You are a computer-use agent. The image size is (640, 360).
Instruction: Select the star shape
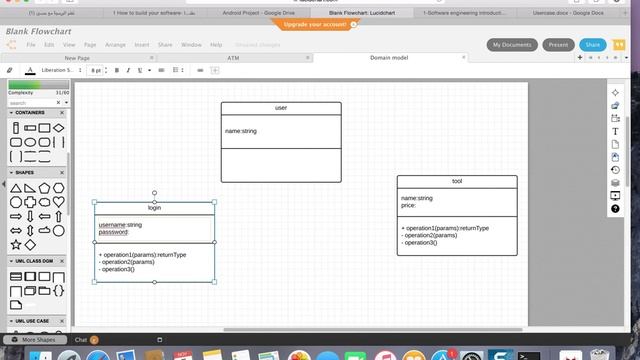click(x=16, y=245)
